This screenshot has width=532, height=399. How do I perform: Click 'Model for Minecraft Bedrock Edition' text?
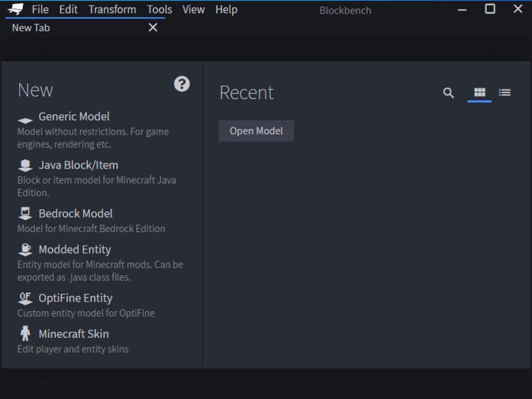pyautogui.click(x=91, y=229)
